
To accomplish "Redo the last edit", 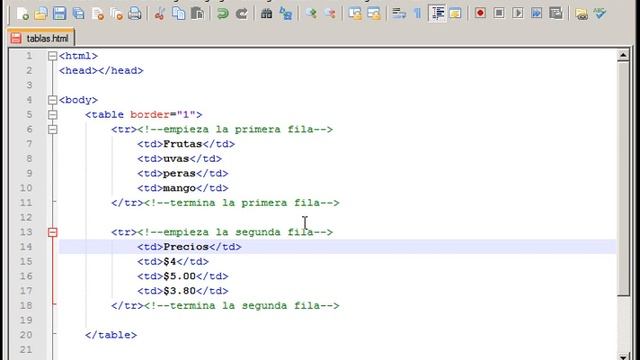I will [242, 13].
